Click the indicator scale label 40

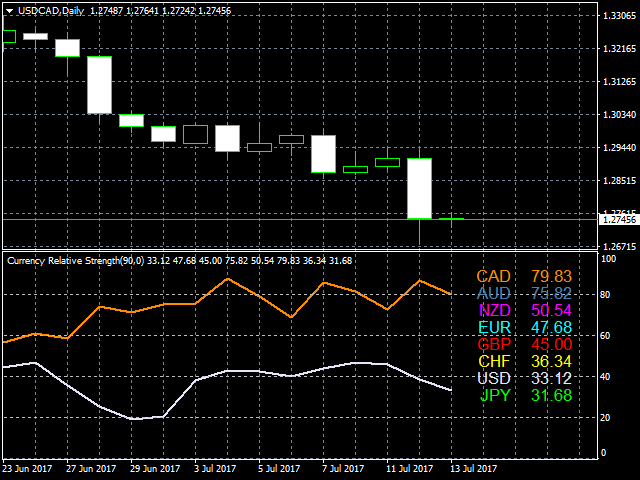pos(606,376)
